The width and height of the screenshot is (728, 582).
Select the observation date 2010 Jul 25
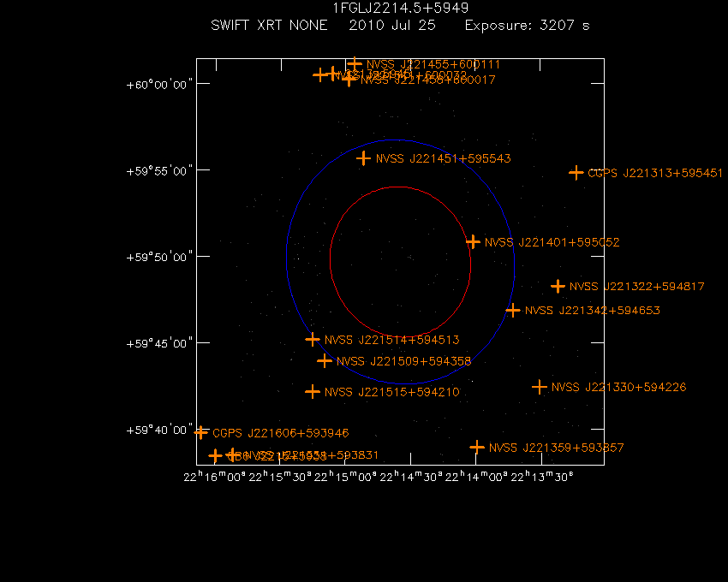coord(392,25)
